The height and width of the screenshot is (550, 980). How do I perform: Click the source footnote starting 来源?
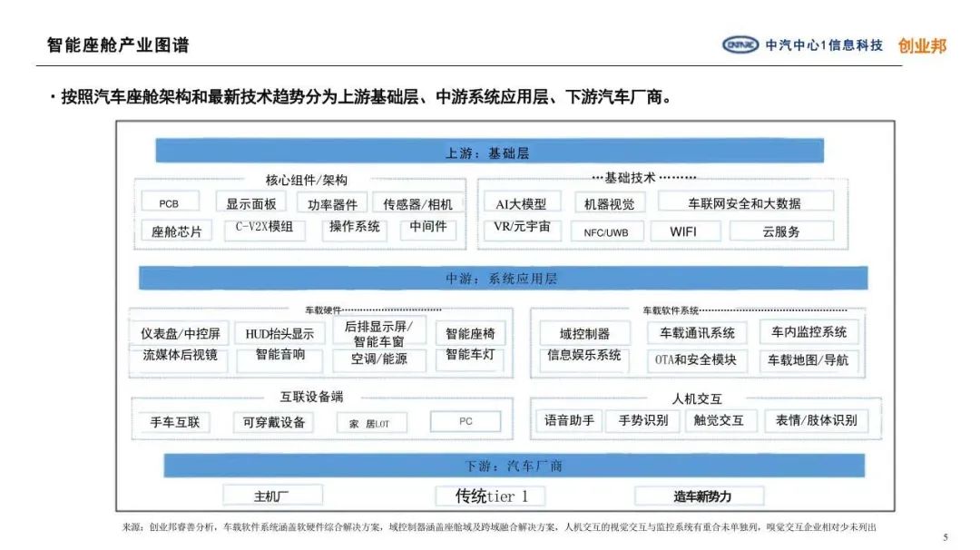(x=499, y=527)
